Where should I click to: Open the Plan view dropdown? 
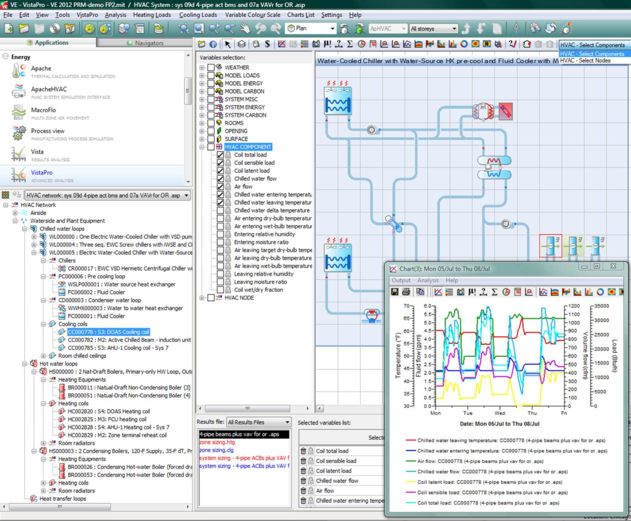click(310, 29)
